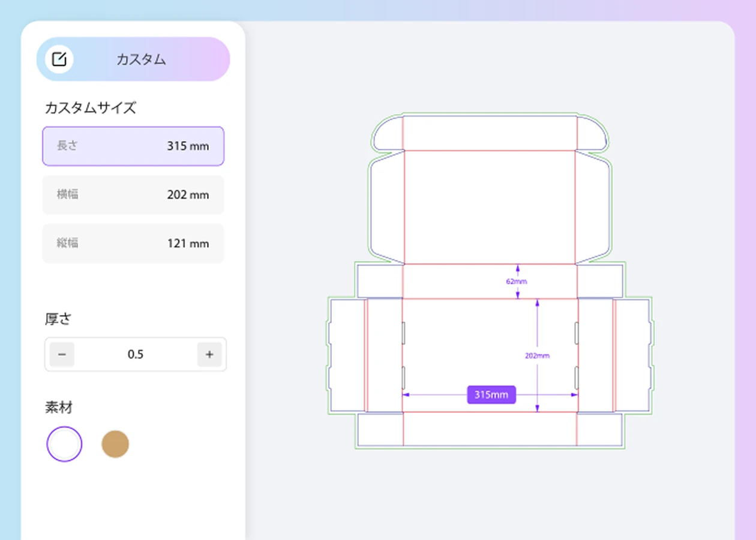This screenshot has width=756, height=540.
Task: Click the 0.5 thickness value
Action: coord(136,355)
